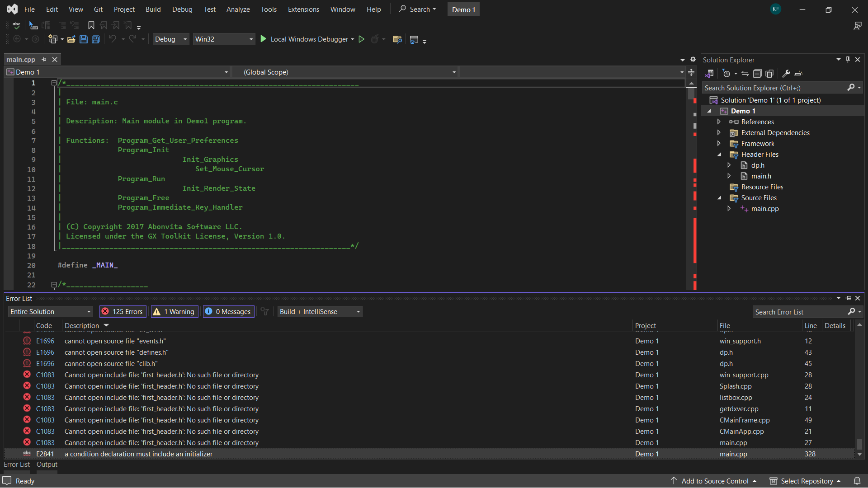Viewport: 868px width, 488px height.
Task: Click the Errors filter showing 125 Errors
Action: pyautogui.click(x=123, y=311)
